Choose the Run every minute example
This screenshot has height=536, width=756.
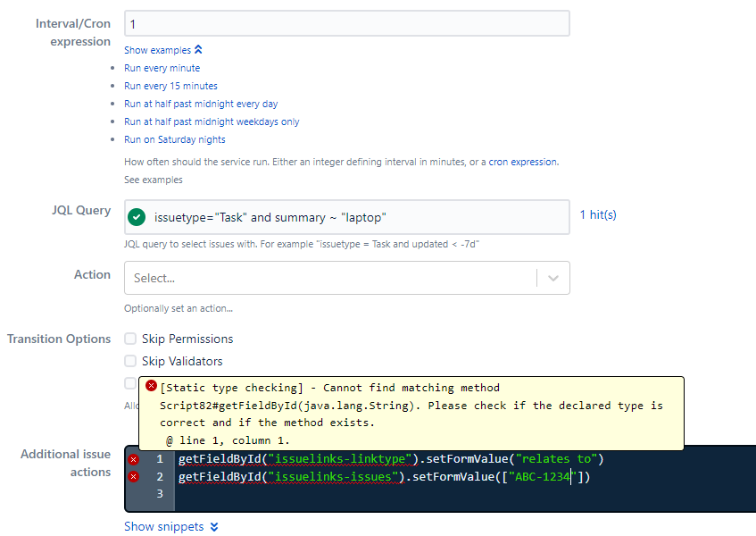162,68
